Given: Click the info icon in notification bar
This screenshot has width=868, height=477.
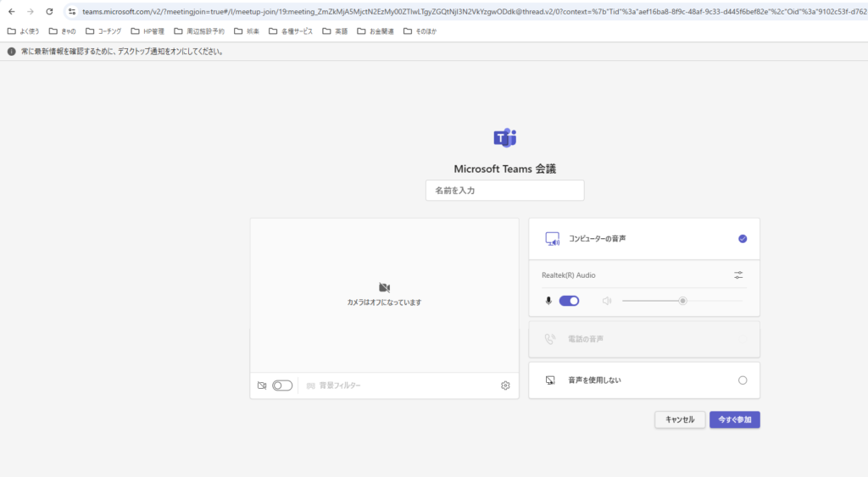Looking at the screenshot, I should (x=11, y=52).
